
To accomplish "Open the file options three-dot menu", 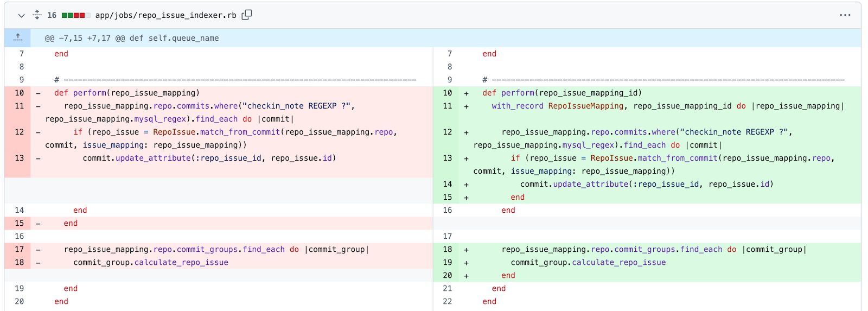I will tap(845, 15).
